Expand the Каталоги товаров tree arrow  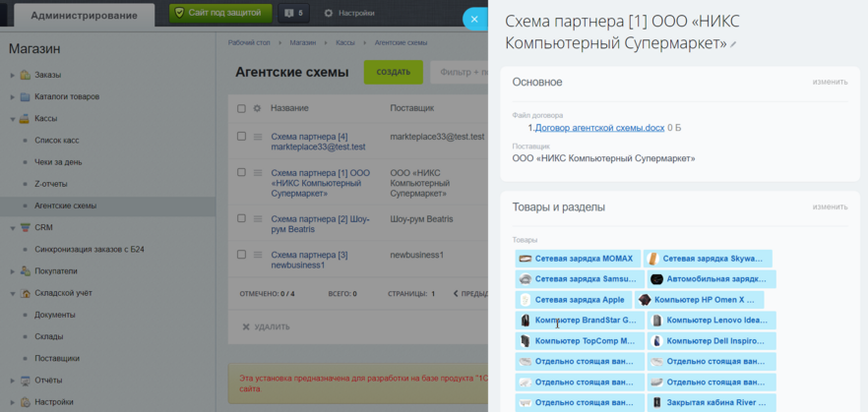point(12,97)
